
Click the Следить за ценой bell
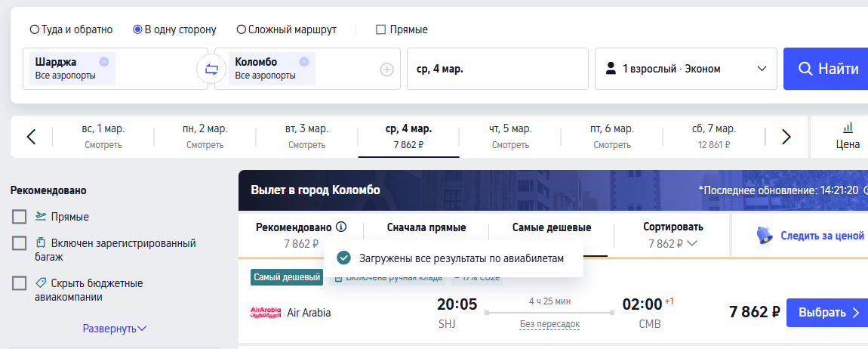(x=765, y=236)
